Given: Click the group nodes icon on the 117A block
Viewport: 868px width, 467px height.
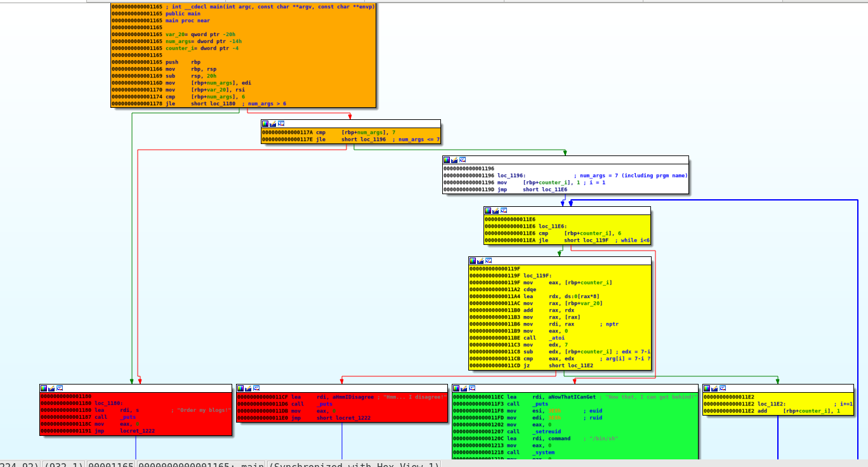Looking at the screenshot, I should (x=281, y=124).
